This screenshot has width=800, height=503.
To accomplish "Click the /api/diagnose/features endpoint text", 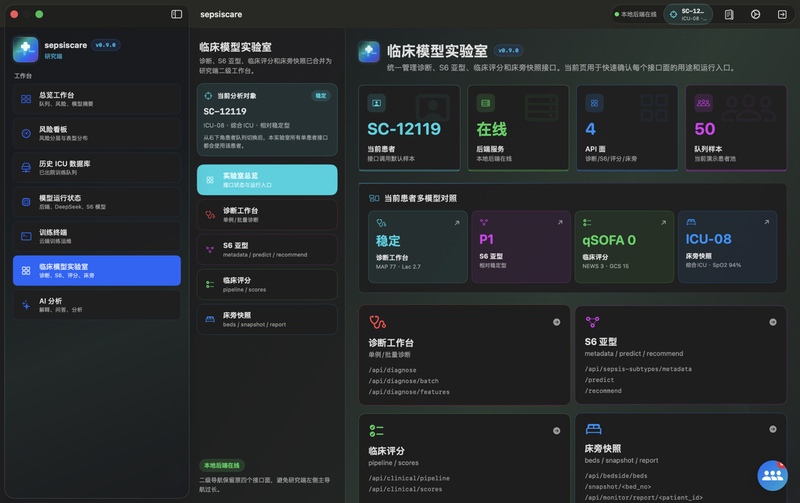I will [409, 392].
